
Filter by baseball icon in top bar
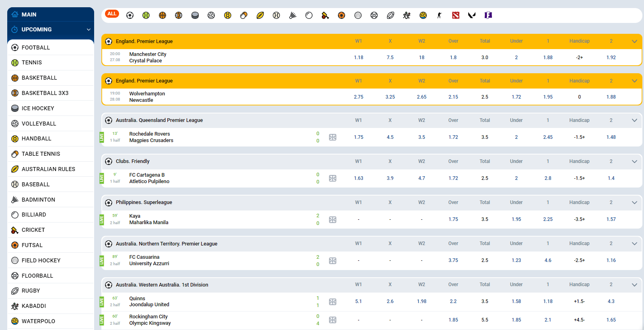pyautogui.click(x=276, y=15)
